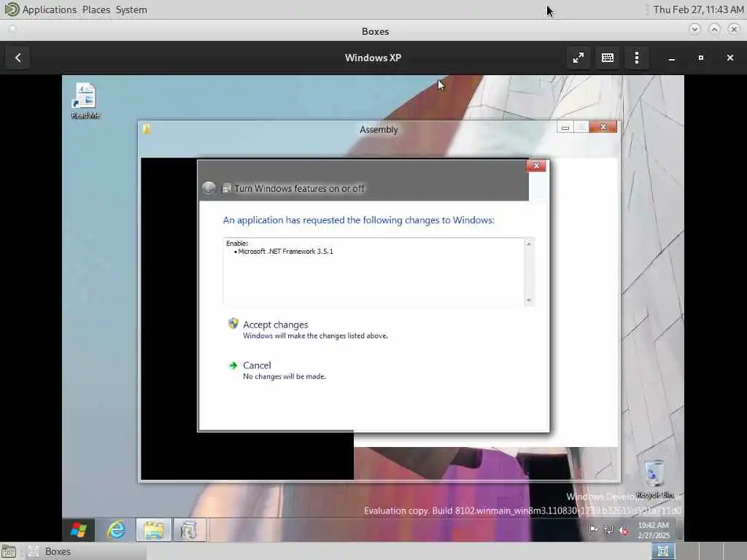Launch Internet Explorer from the taskbar
The height and width of the screenshot is (560, 747).
click(x=116, y=529)
